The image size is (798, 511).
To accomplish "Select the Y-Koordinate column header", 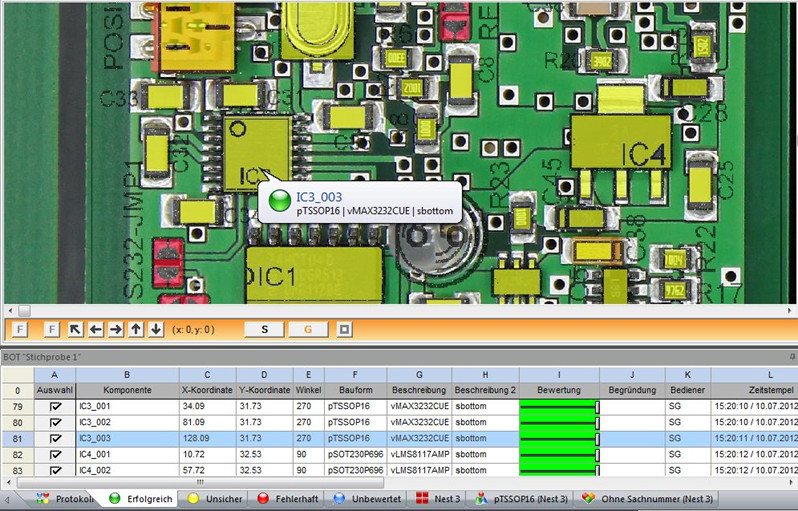I will 264,390.
